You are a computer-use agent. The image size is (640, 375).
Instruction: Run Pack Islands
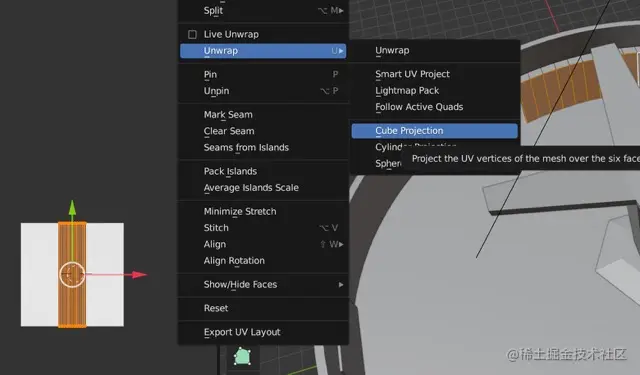point(263,171)
